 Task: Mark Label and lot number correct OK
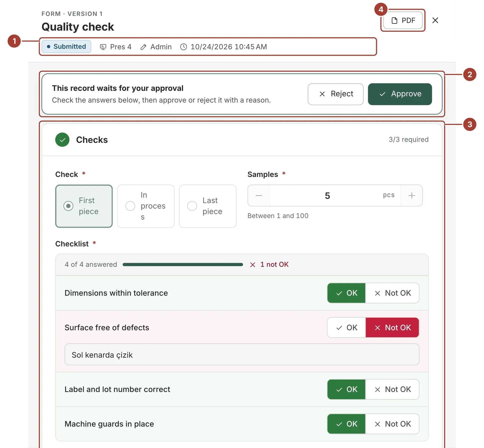click(346, 389)
